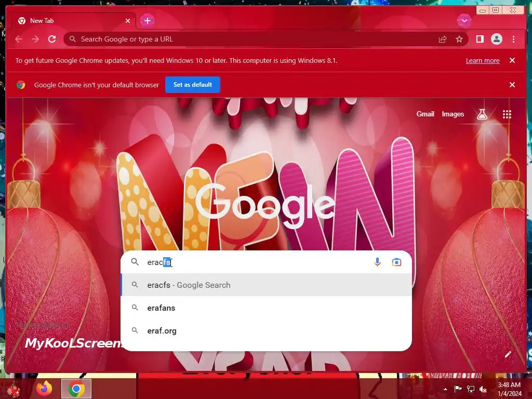Screen dimensions: 532x399
Task: Click the Chrome taskbar icon
Action: pyautogui.click(x=76, y=389)
